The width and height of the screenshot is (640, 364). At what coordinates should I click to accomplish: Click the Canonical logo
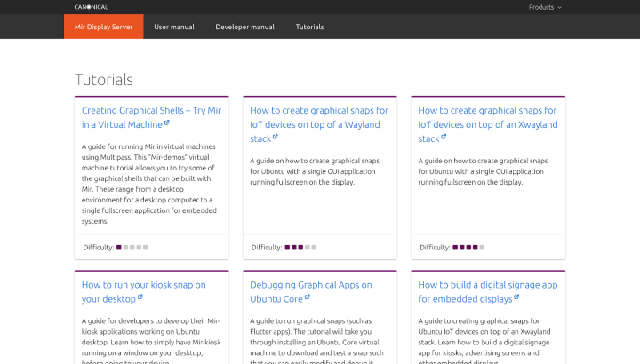pyautogui.click(x=91, y=7)
